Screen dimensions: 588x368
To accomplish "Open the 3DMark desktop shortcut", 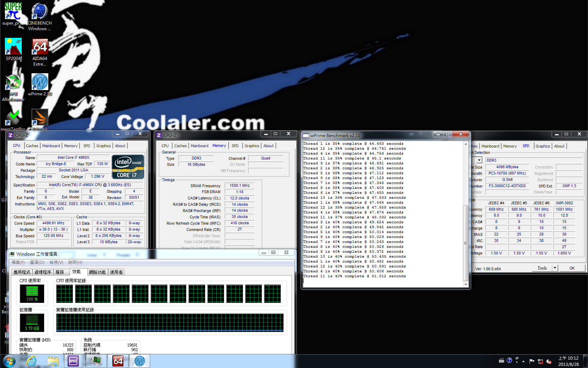I will click(x=40, y=120).
